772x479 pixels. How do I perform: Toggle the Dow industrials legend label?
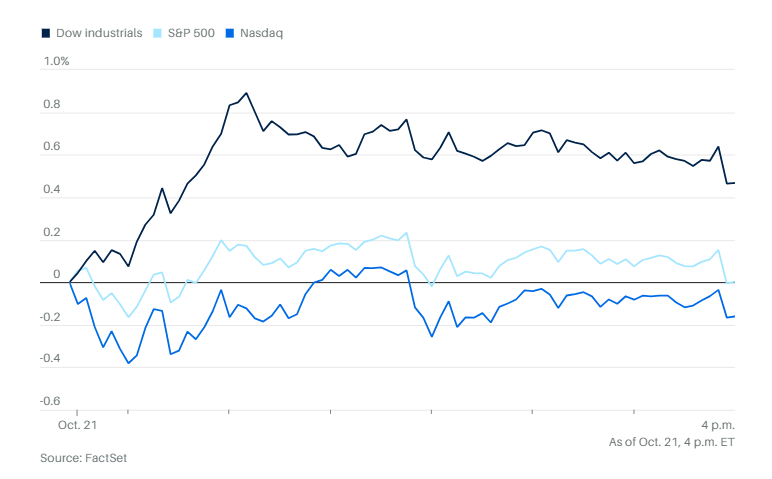point(97,33)
